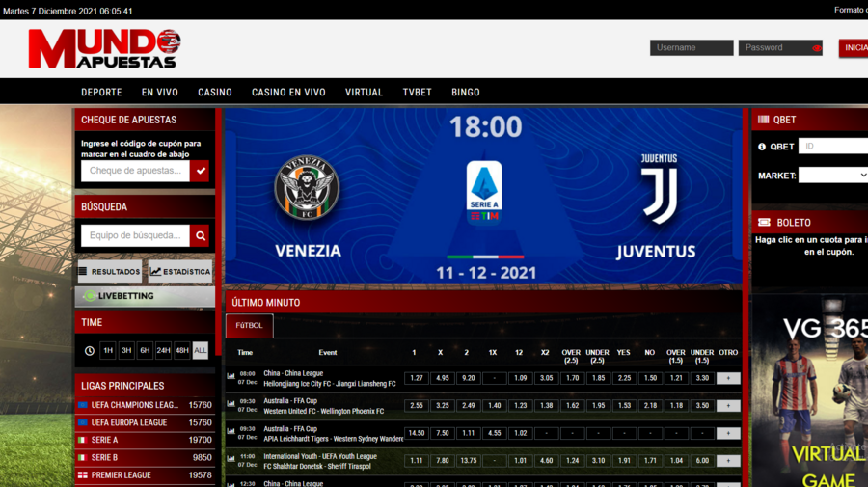
Task: Pick draw odds 3.25 in Western United match
Action: pyautogui.click(x=443, y=406)
